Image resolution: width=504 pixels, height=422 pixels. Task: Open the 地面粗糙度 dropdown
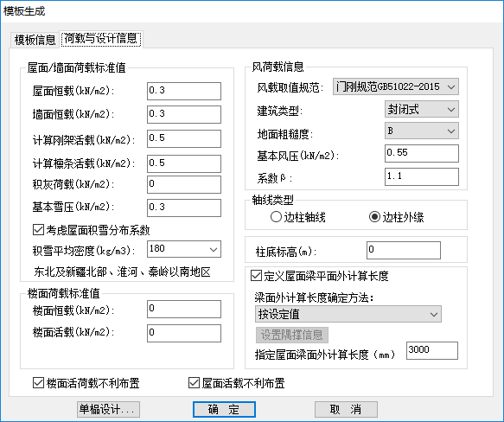coord(421,131)
